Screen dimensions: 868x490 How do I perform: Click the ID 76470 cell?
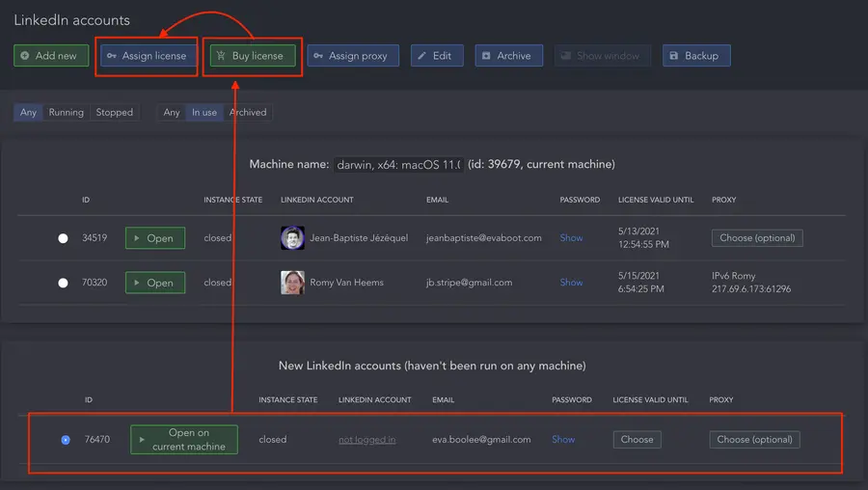coord(96,440)
